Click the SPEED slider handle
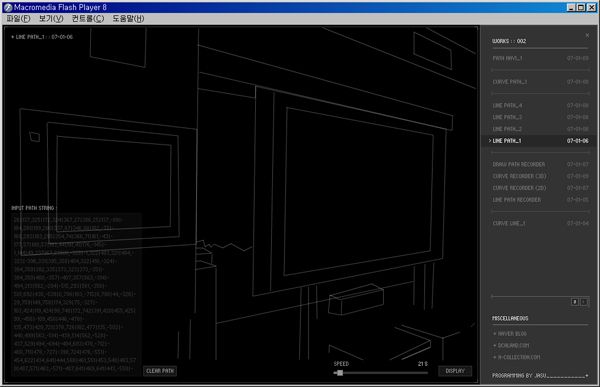Screen dimensions: 600x387 340,372
